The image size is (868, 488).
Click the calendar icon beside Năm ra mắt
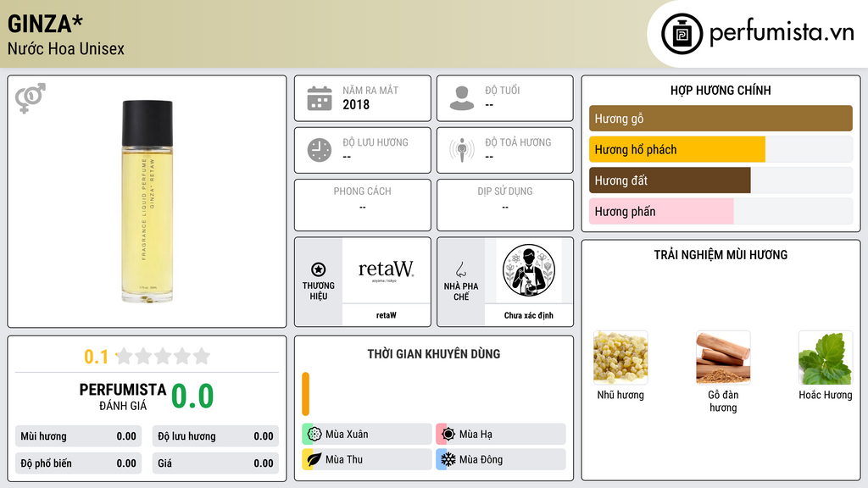[320, 98]
